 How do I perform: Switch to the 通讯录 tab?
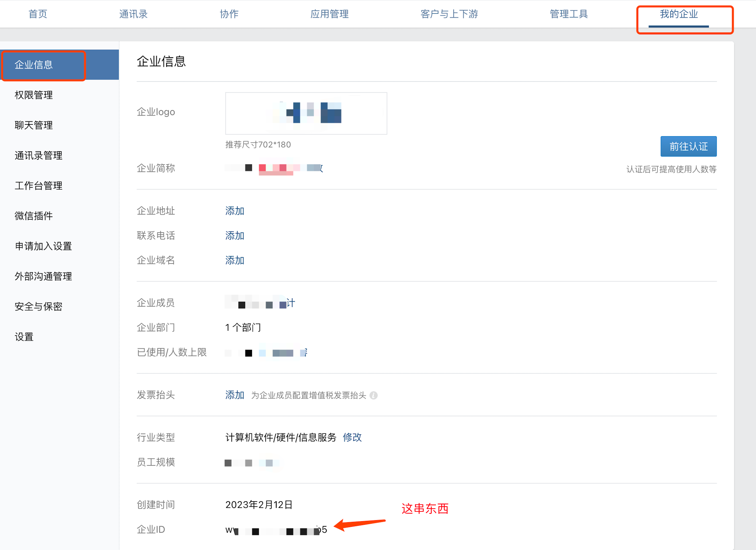click(x=133, y=14)
